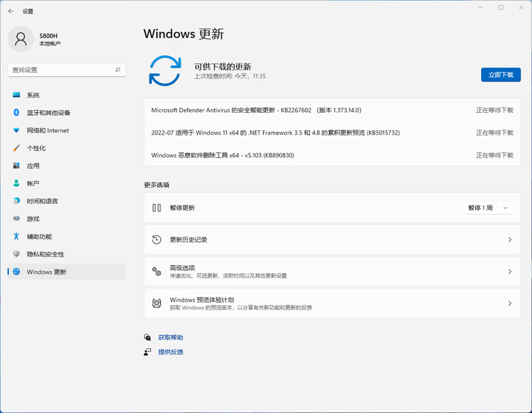Click 正在等待下载 status of KB2267602
Screen dimensions: 532x413
click(494, 110)
